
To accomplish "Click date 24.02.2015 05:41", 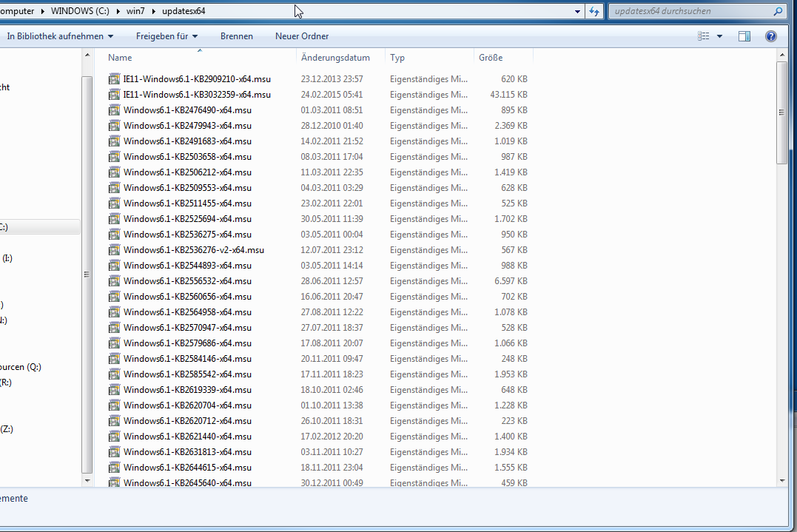I will coord(332,95).
